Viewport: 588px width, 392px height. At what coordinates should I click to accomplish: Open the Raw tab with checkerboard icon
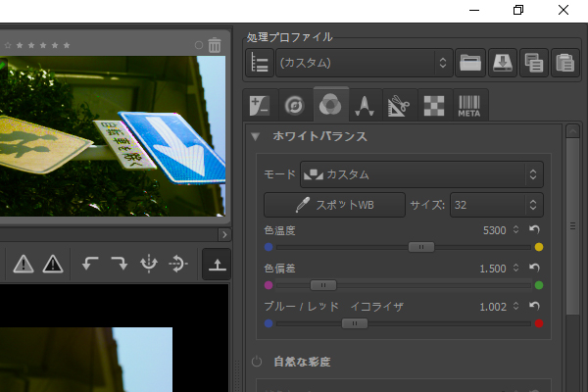(434, 106)
